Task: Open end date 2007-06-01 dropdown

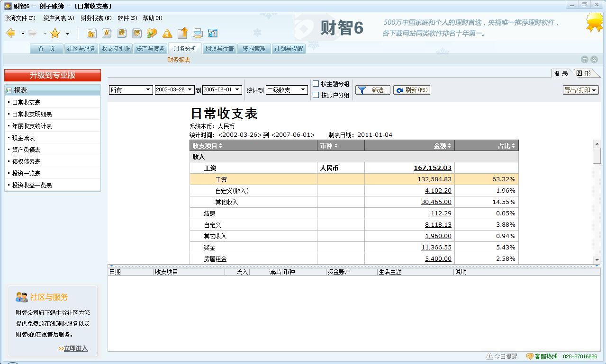Action: pyautogui.click(x=222, y=89)
